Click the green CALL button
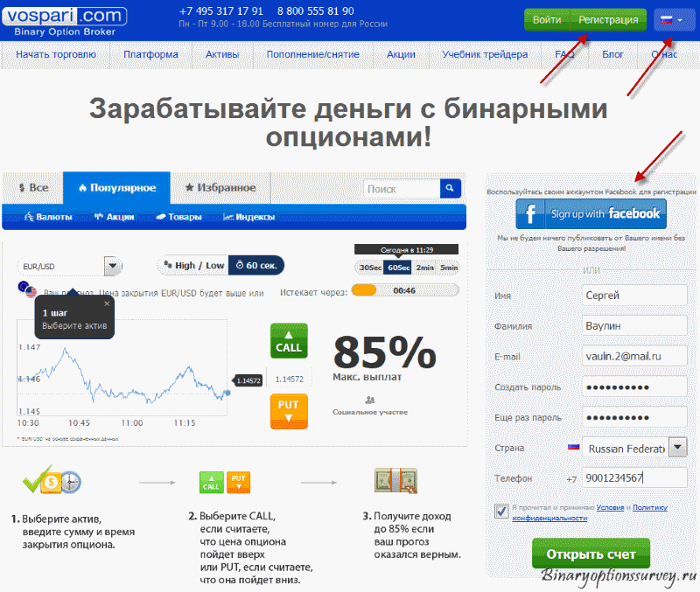The width and height of the screenshot is (700, 592). pyautogui.click(x=289, y=341)
